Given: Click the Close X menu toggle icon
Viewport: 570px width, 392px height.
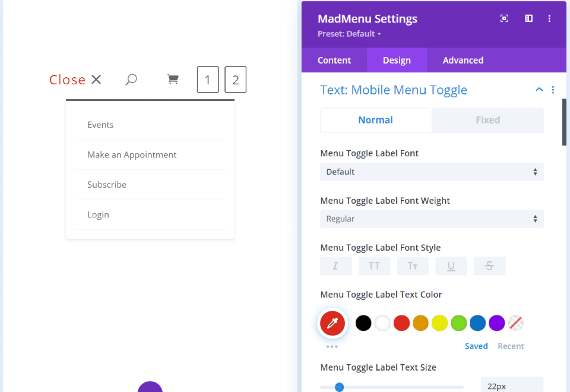Looking at the screenshot, I should point(96,79).
